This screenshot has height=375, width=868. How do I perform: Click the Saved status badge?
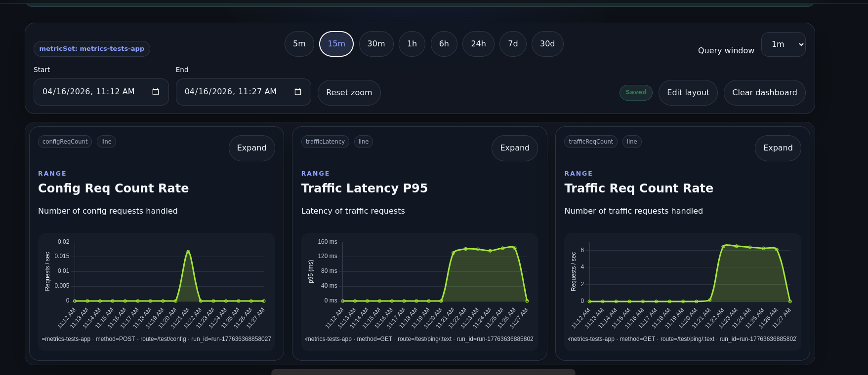coord(636,92)
